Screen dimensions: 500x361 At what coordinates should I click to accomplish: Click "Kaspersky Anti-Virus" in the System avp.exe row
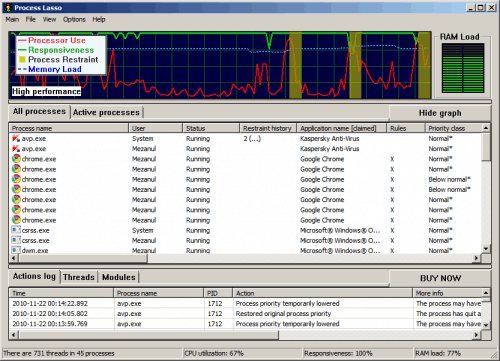tap(329, 139)
